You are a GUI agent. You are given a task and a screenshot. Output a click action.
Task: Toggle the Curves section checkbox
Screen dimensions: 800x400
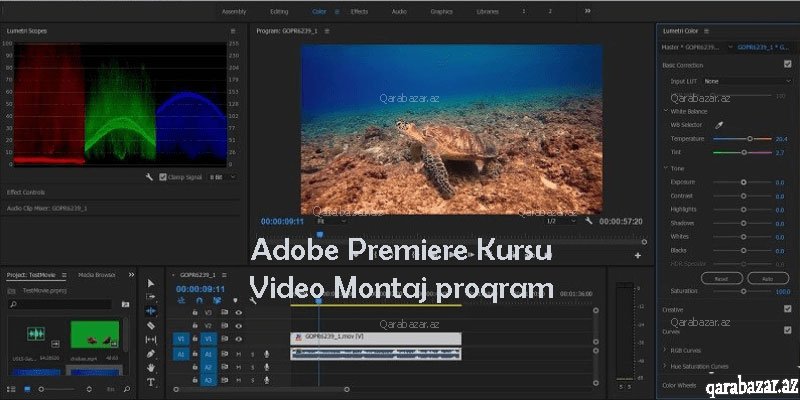pos(787,330)
